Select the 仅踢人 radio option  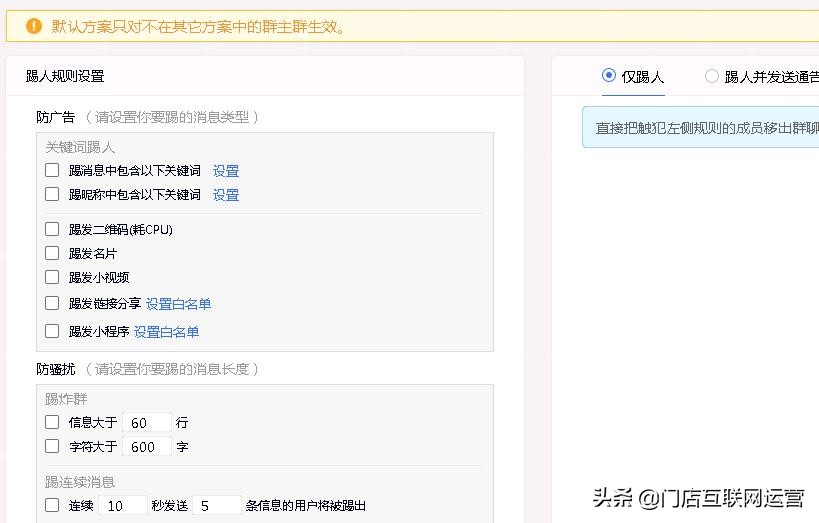[x=609, y=76]
